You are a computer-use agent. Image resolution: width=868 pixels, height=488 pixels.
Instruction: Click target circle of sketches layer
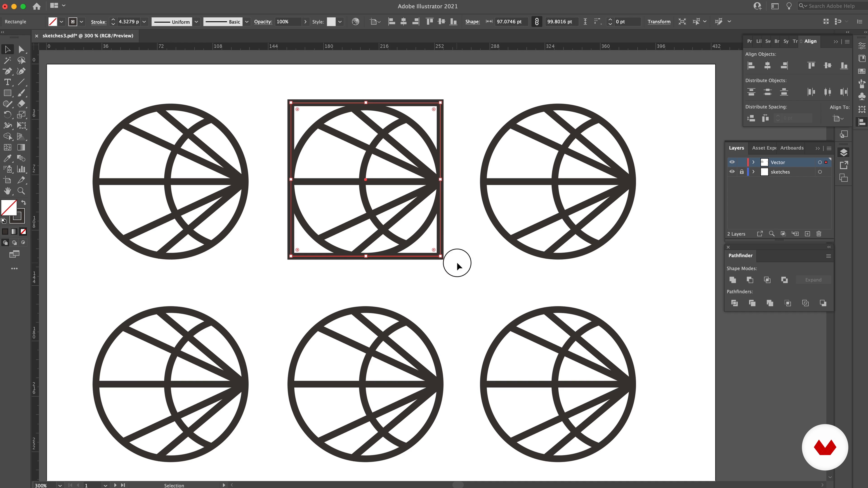[x=820, y=172]
